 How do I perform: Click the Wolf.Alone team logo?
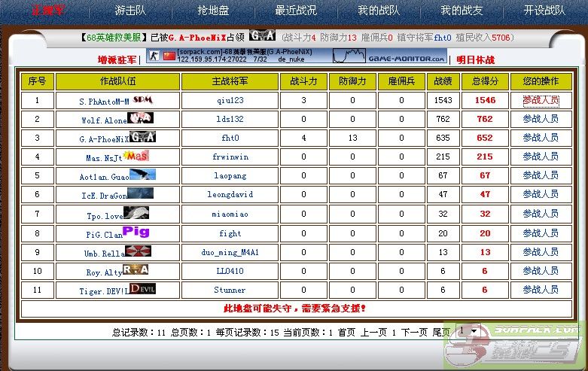[140, 118]
